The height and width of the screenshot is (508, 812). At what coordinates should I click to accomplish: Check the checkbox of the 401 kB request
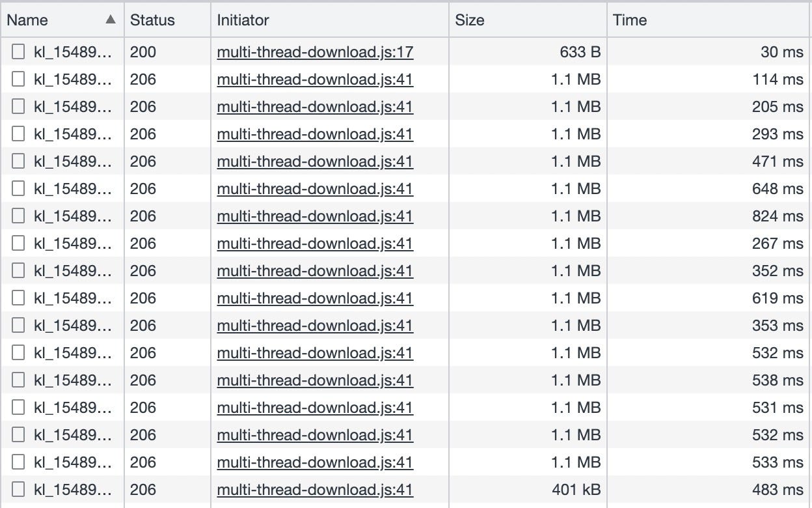click(18, 489)
